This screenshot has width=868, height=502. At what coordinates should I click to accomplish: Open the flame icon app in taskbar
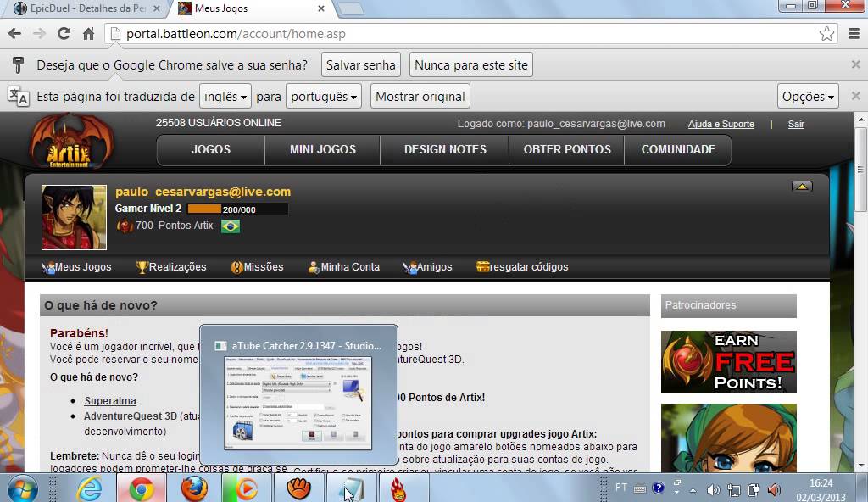coord(398,490)
